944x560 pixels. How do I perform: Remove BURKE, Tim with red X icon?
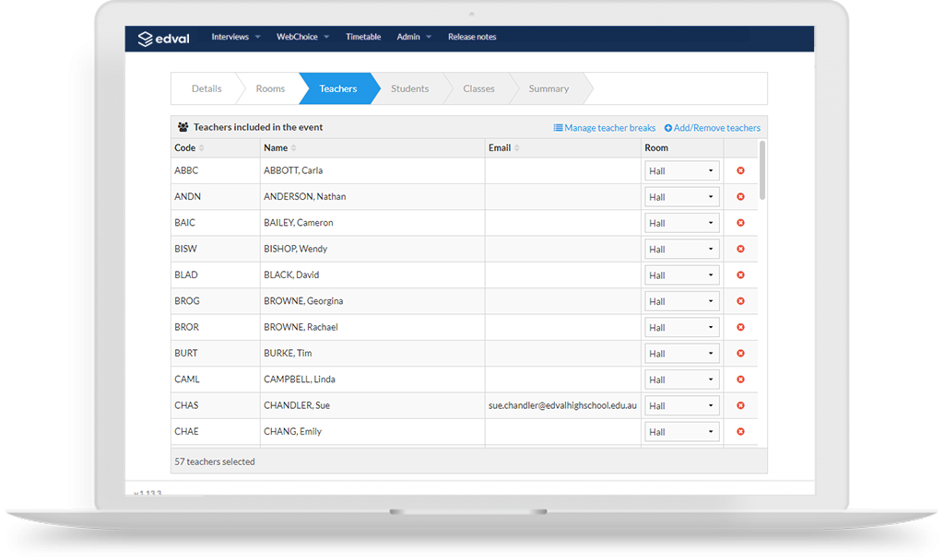[740, 353]
